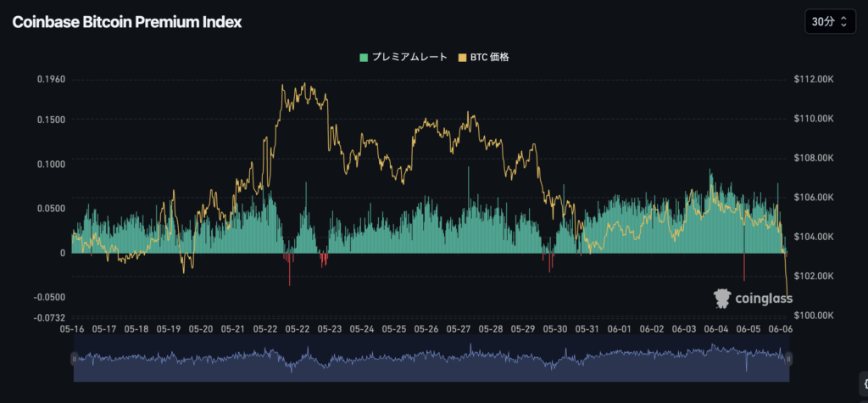Click the $104.00K right axis label
This screenshot has height=403, width=868.
point(815,237)
